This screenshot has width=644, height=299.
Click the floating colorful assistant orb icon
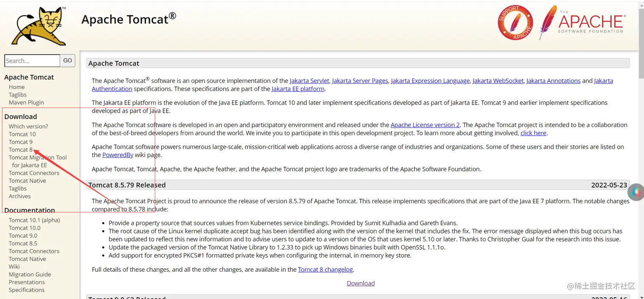(636, 192)
